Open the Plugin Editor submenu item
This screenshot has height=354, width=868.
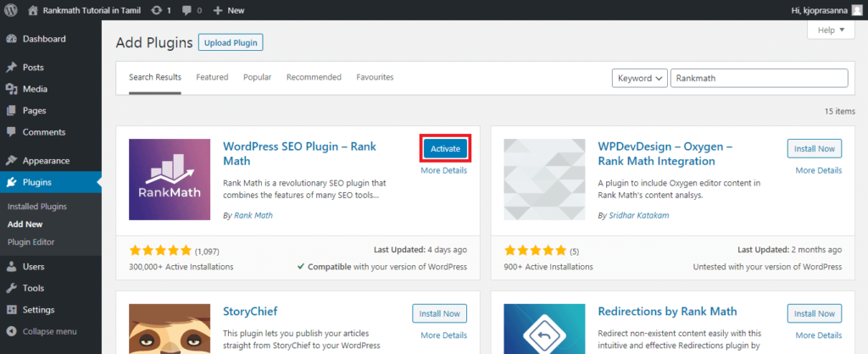click(31, 242)
